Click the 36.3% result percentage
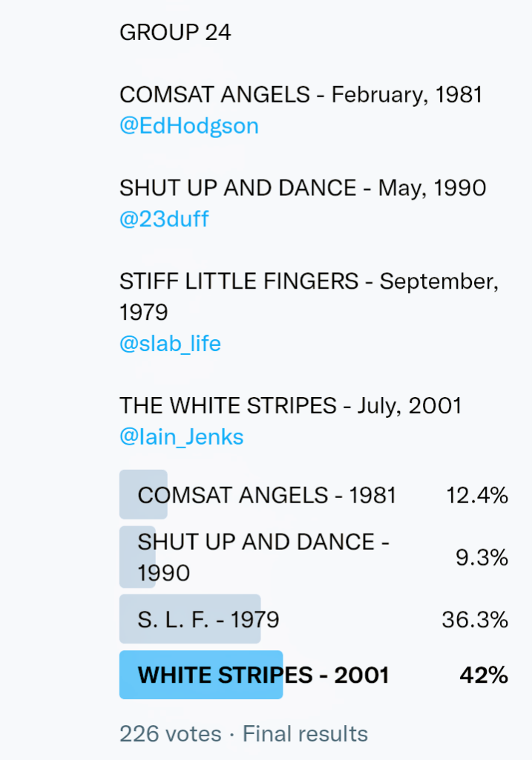Screen dimensions: 532x760 [475, 619]
